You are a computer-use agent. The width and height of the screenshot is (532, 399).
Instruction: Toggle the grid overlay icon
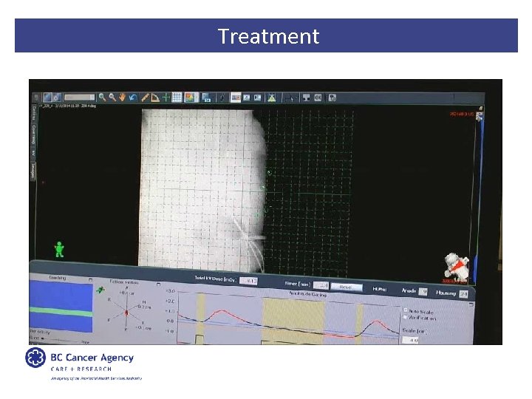tap(177, 98)
